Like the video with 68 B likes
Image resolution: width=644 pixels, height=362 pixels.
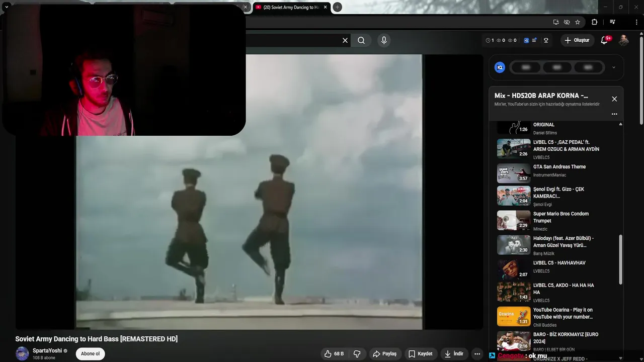coord(334,354)
